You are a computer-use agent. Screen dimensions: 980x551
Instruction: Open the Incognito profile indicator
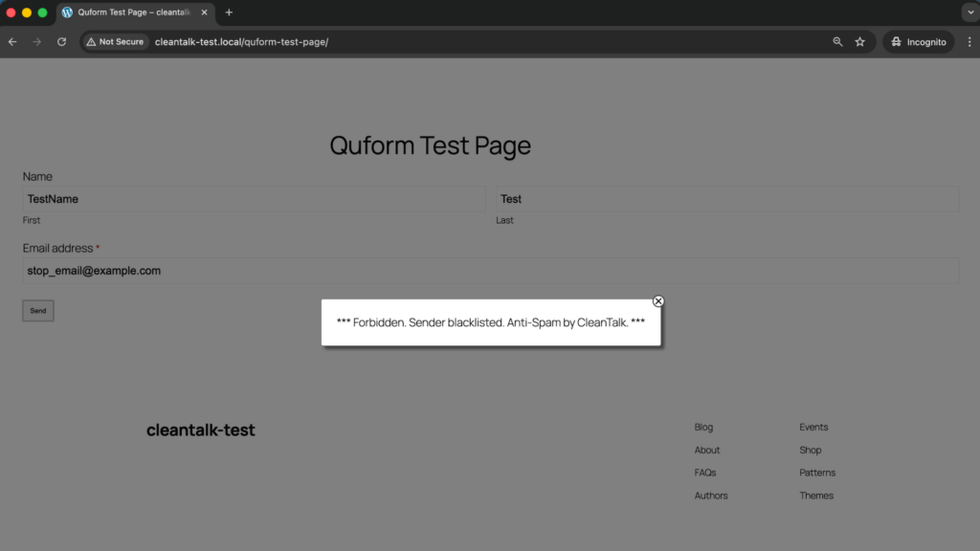coord(918,42)
